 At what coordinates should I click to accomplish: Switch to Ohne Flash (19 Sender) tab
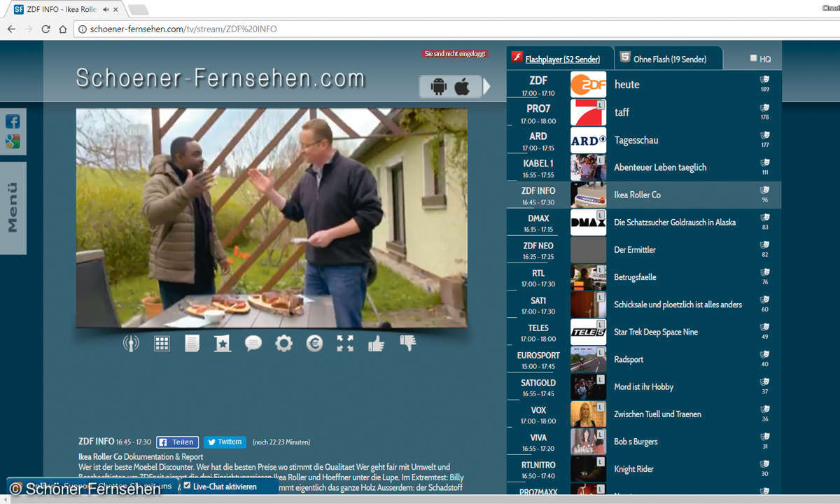tap(668, 59)
